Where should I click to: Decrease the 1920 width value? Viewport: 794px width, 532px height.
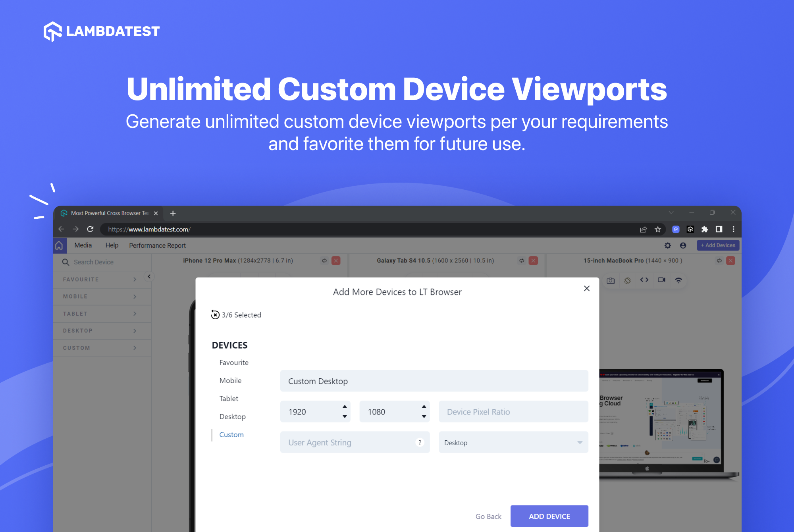click(x=345, y=416)
